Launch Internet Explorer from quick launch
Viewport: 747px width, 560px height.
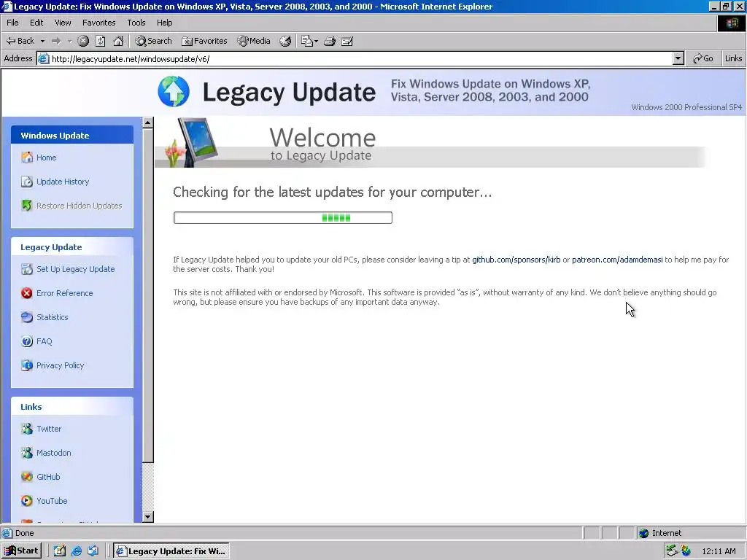coord(76,551)
